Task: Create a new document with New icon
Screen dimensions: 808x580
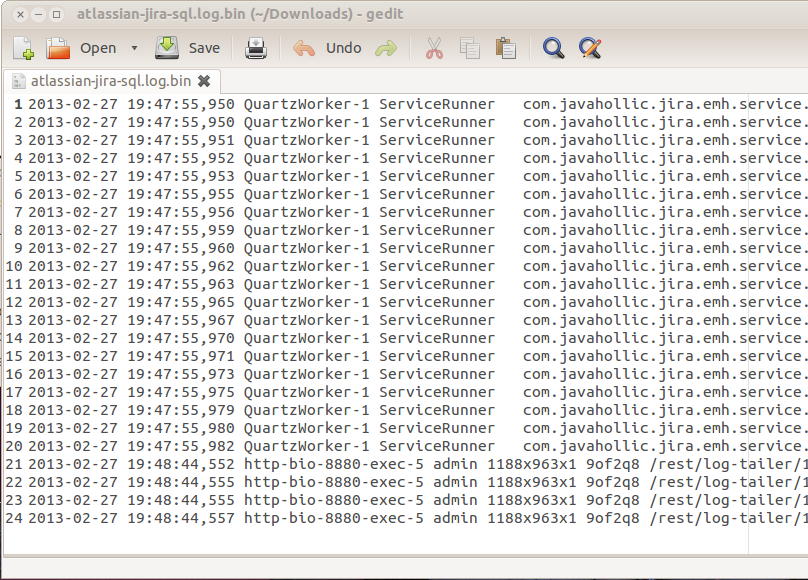Action: tap(24, 48)
